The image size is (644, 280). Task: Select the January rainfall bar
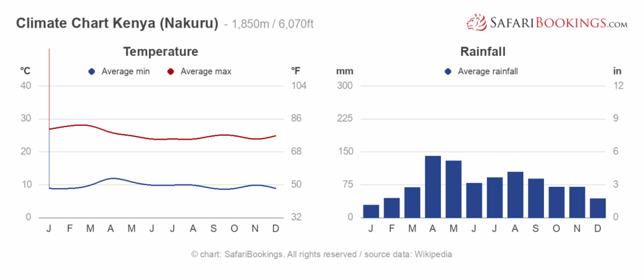371,211
